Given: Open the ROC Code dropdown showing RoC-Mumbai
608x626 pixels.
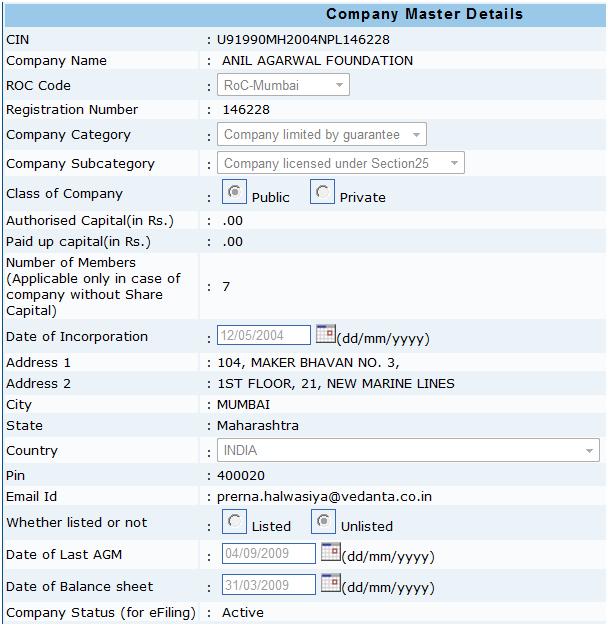Looking at the screenshot, I should click(x=283, y=85).
